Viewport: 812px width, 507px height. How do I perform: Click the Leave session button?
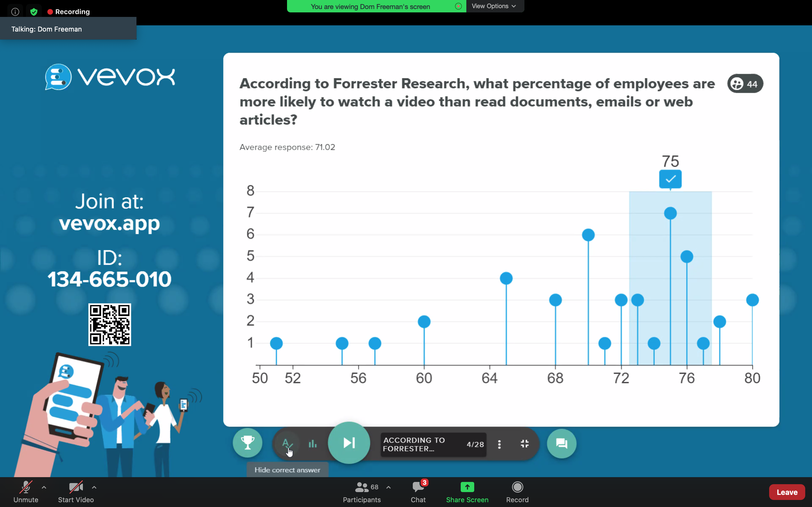point(787,492)
